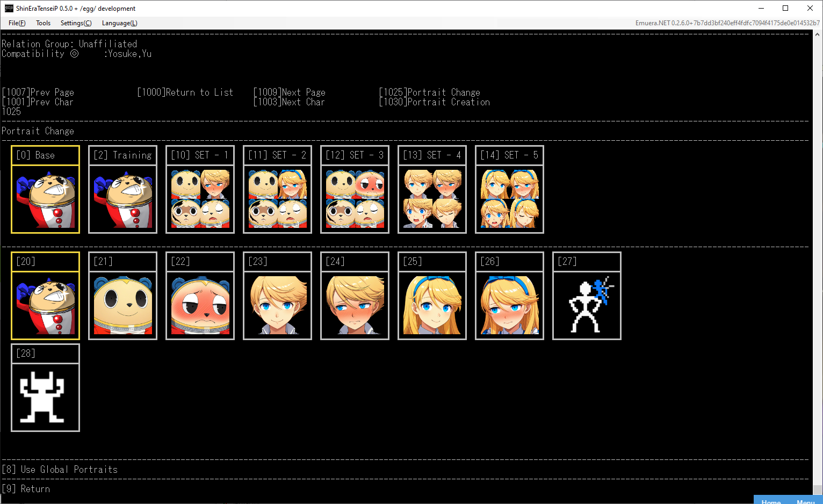Go to [1009] Next Page
Viewport: 823px width, 504px height.
[290, 92]
